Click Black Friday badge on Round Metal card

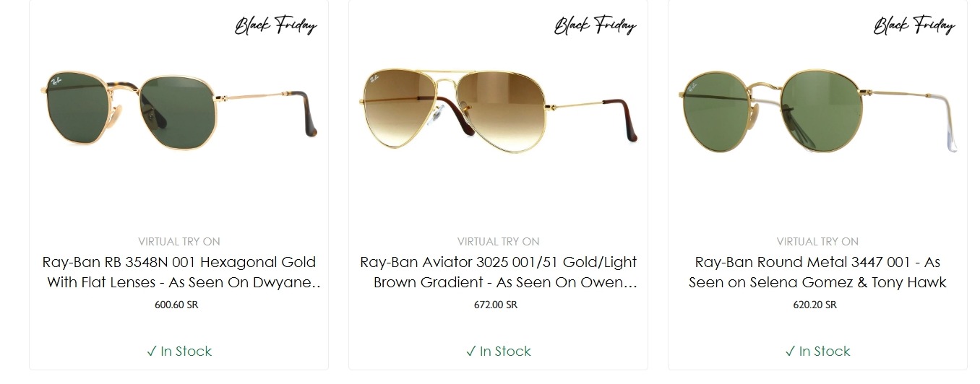914,27
